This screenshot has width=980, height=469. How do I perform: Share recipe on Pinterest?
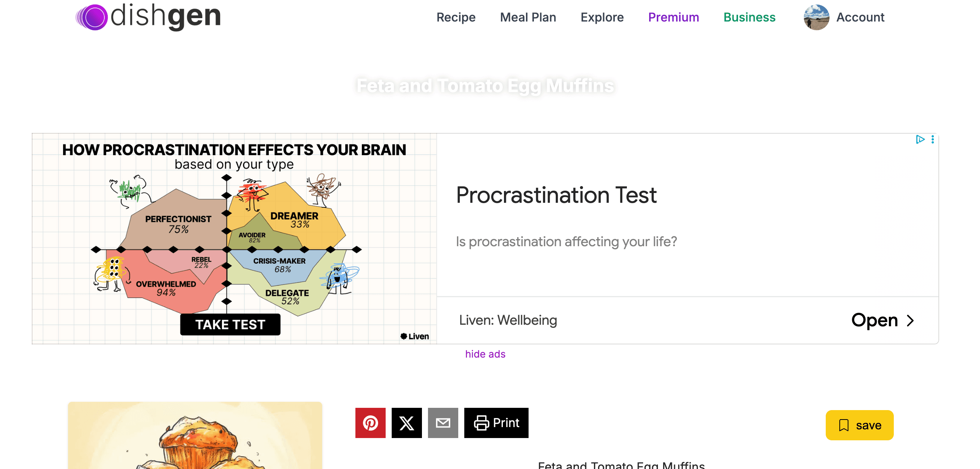point(370,423)
